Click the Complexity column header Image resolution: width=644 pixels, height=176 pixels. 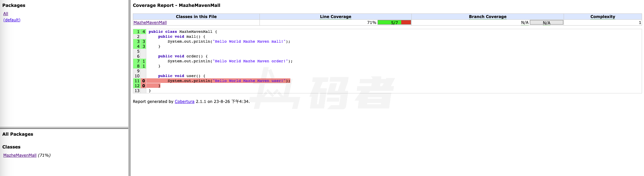602,17
